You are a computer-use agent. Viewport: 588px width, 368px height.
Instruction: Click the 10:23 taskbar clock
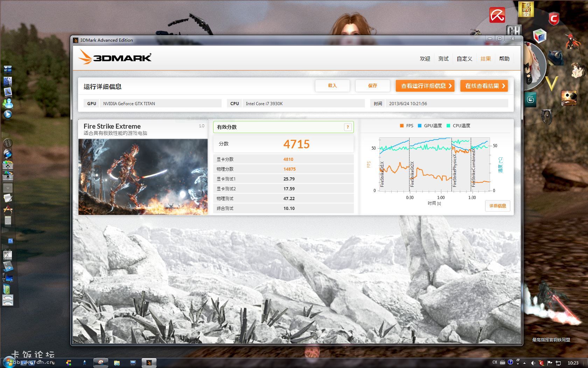pyautogui.click(x=573, y=363)
